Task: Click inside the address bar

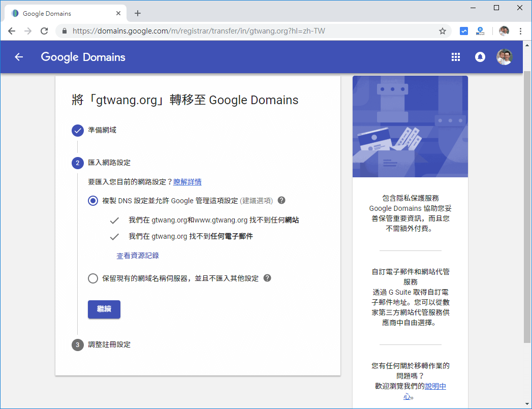Action: pos(229,31)
